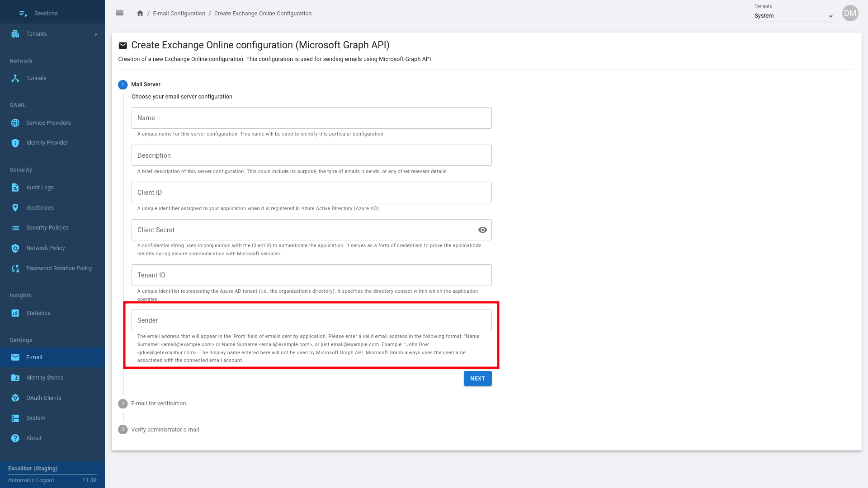This screenshot has width=868, height=488.
Task: Click the E-mail Configuration breadcrumb link
Action: [x=179, y=14]
